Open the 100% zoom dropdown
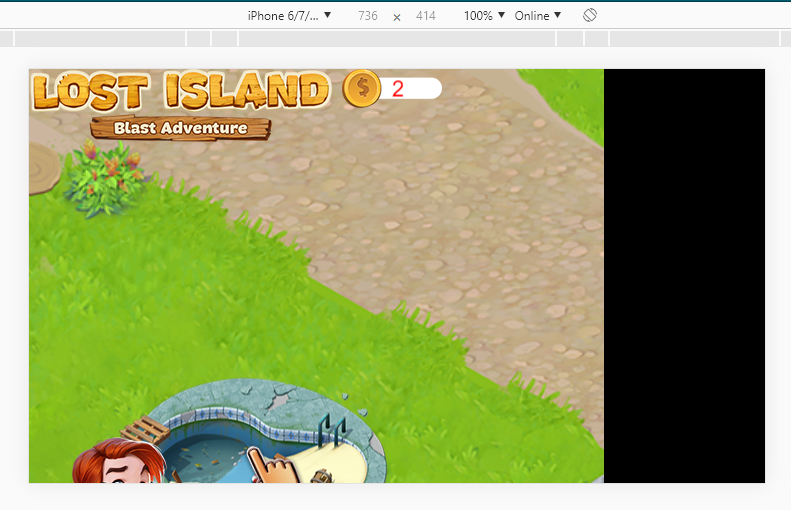This screenshot has height=510, width=791. click(484, 16)
